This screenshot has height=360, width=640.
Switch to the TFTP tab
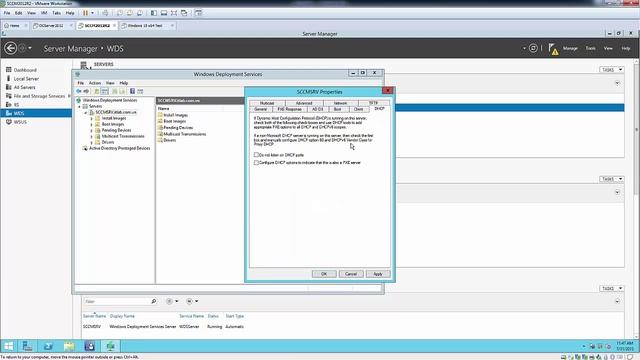coord(373,103)
